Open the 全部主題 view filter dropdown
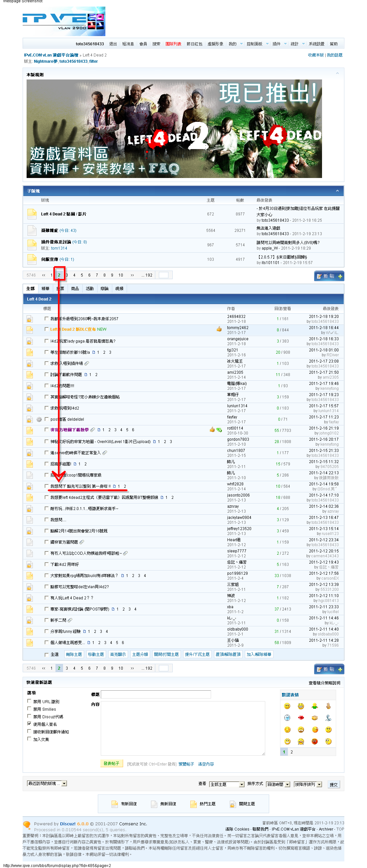Viewport: 367px width, 868px height. click(227, 785)
